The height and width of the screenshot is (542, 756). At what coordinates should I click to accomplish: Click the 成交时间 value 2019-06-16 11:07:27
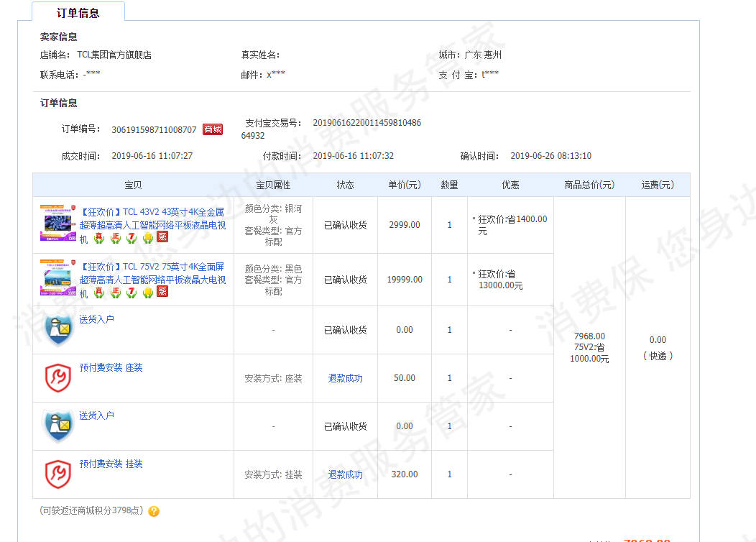coord(152,156)
